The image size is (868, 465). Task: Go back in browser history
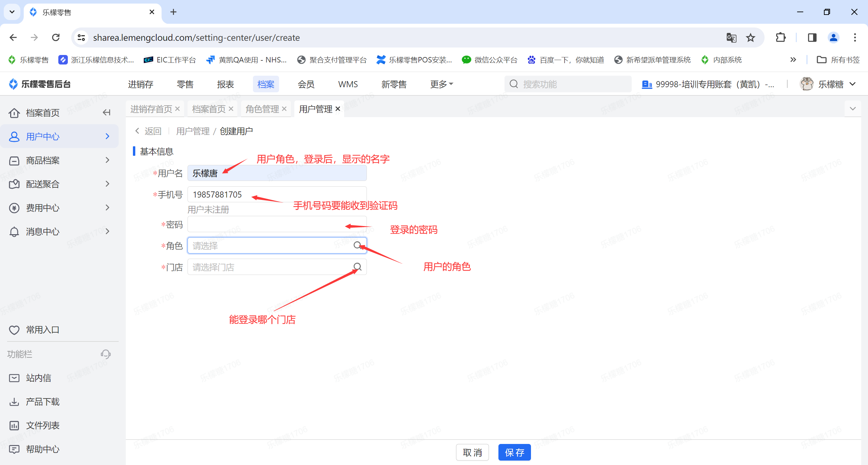pos(13,37)
